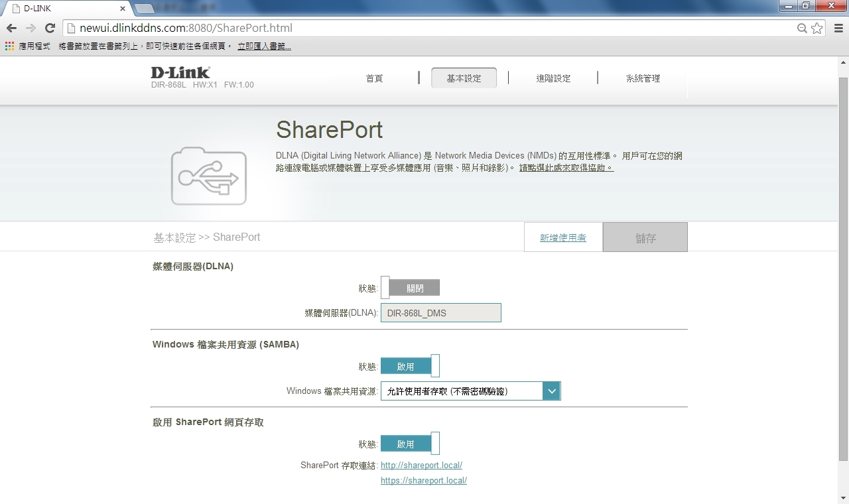Switch to the D-LINK browser tab

[x=66, y=9]
